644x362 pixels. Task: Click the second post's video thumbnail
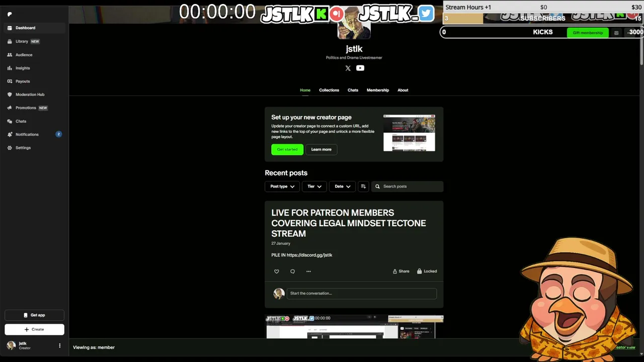[x=355, y=327]
